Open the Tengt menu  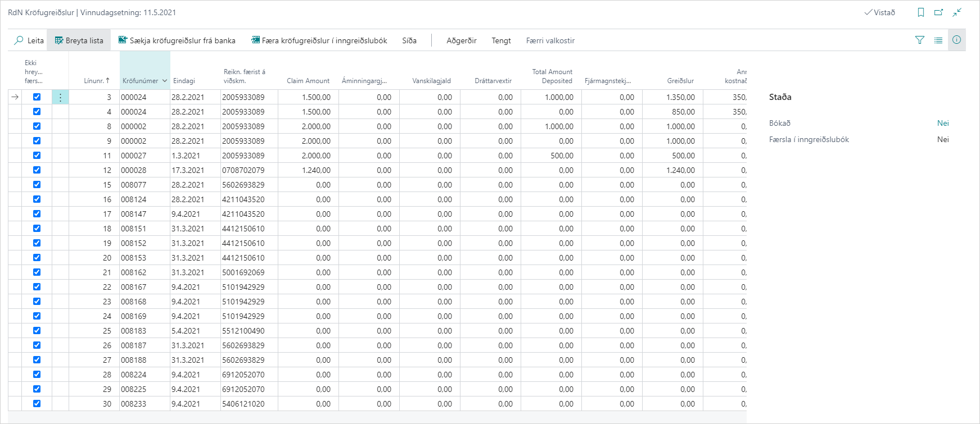[501, 40]
